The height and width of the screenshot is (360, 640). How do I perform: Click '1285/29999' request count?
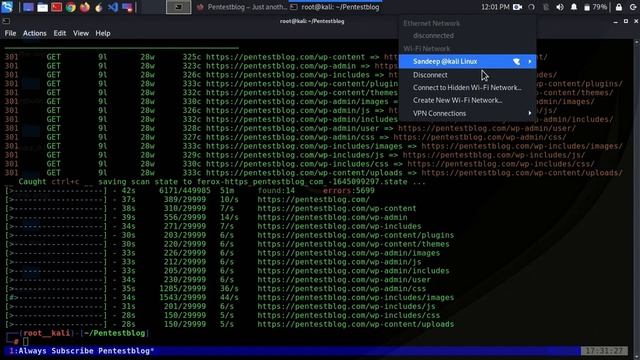tap(182, 289)
